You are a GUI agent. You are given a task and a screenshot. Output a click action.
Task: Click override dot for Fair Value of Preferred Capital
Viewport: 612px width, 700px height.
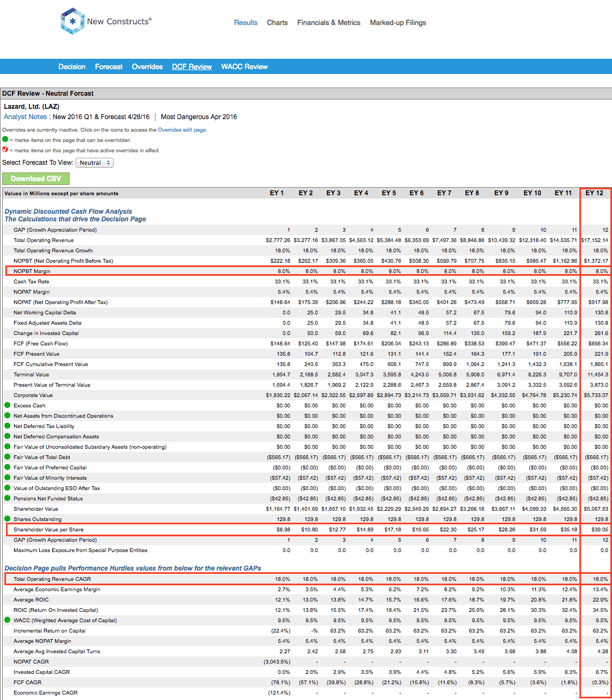tap(8, 467)
